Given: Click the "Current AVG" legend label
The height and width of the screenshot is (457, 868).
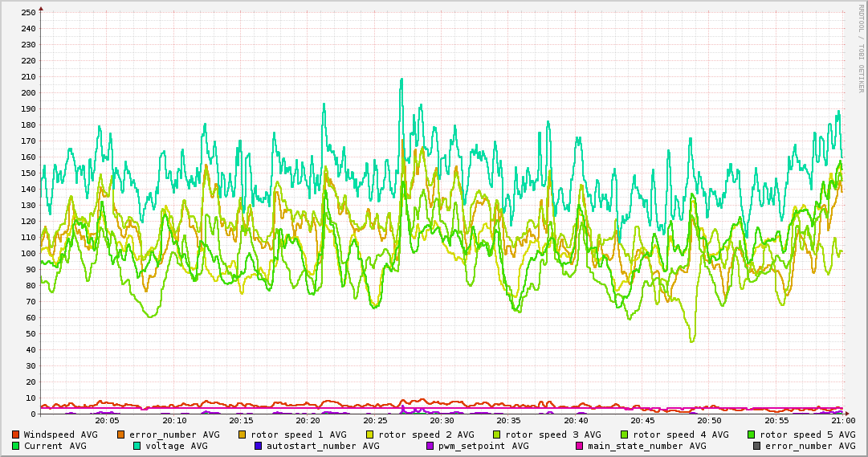Looking at the screenshot, I should [x=55, y=446].
